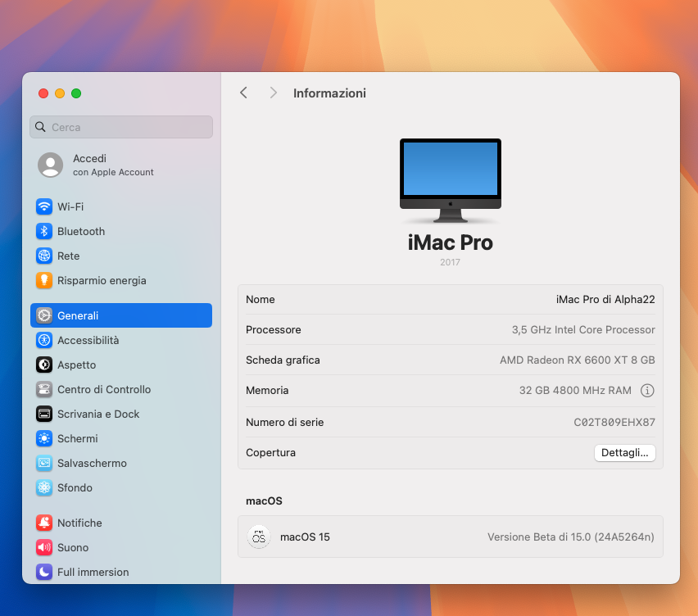Go back with the left chevron
The height and width of the screenshot is (616, 698).
[x=243, y=93]
